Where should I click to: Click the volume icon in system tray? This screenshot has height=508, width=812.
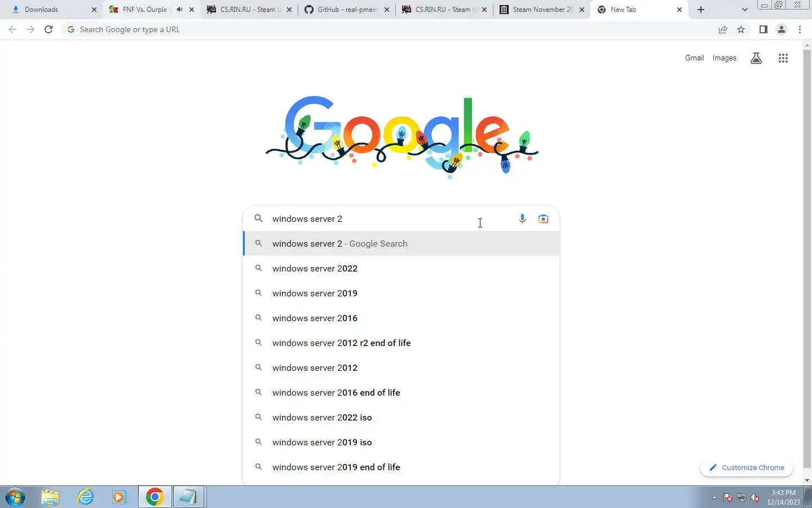(755, 498)
